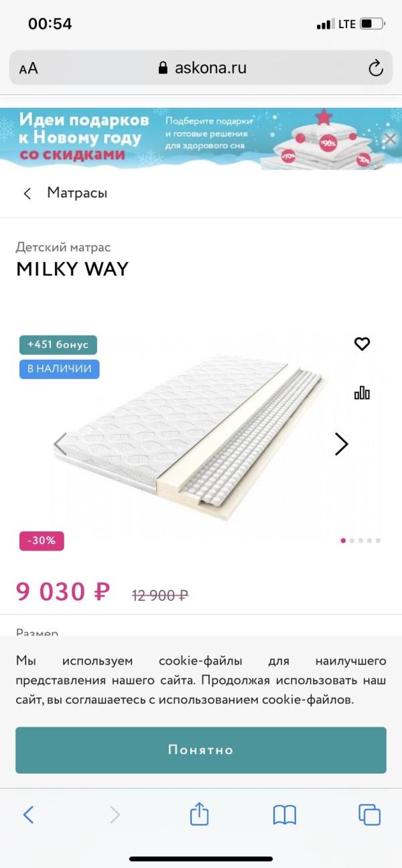Go back to Матрасы category

[66, 194]
